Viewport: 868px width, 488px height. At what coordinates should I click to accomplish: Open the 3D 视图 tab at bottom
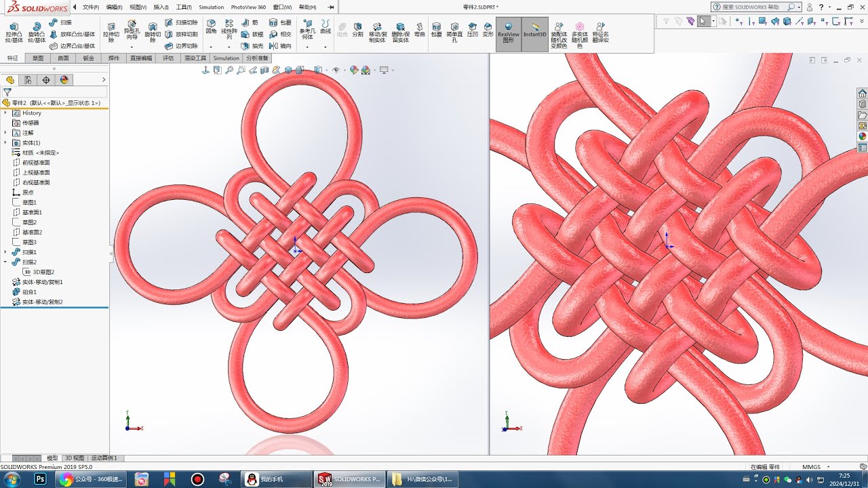coord(75,458)
